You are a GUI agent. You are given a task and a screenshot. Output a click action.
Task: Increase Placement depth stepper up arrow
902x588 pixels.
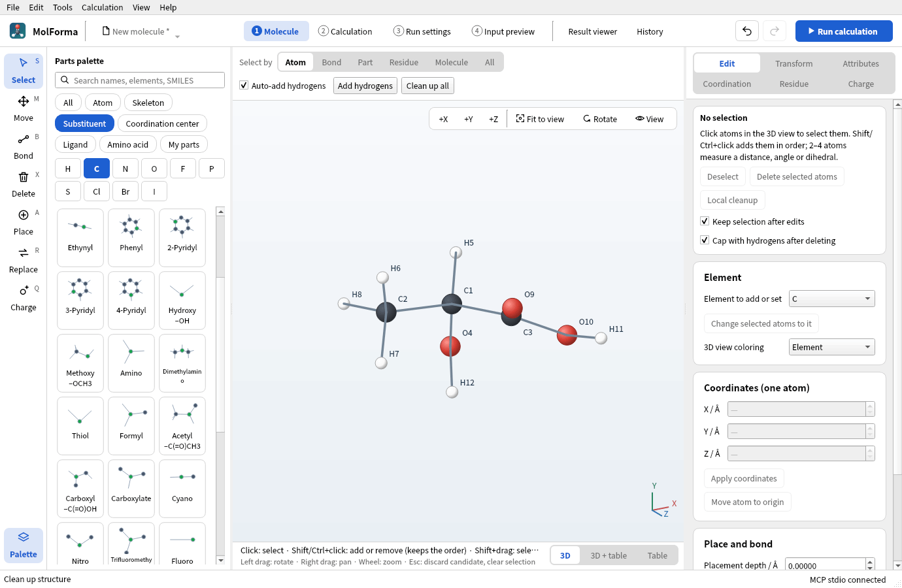pyautogui.click(x=870, y=562)
